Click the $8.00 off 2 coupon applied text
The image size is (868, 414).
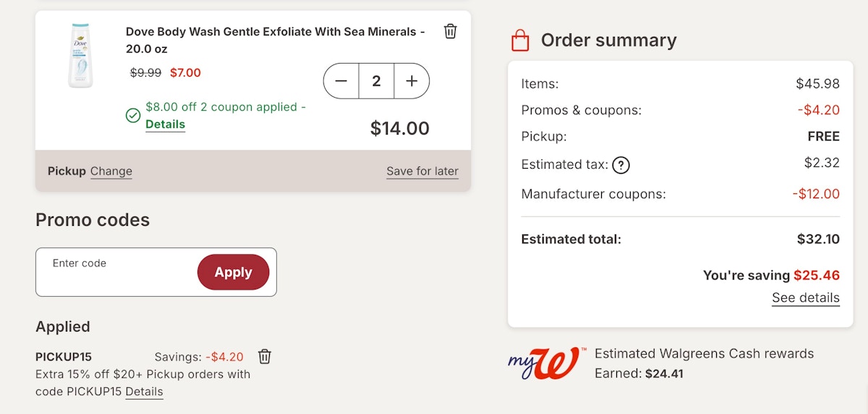point(226,107)
